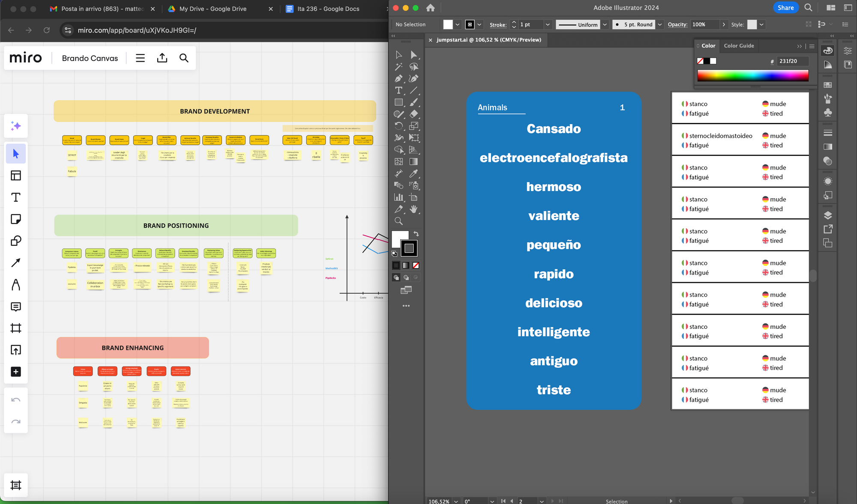Select the Rotate tool

(399, 126)
